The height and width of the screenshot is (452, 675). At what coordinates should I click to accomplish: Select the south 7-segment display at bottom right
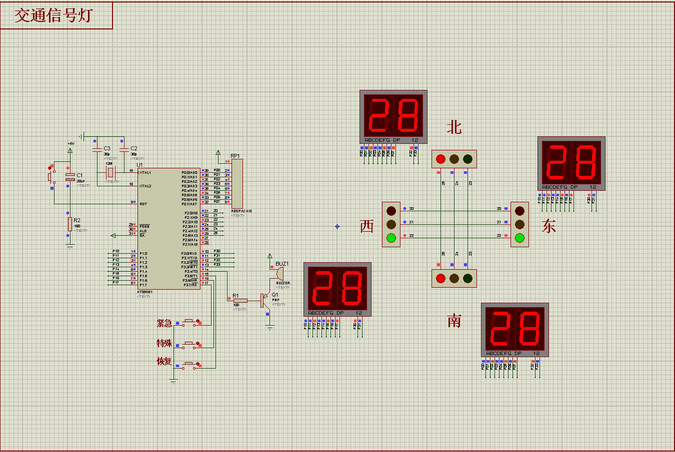515,330
